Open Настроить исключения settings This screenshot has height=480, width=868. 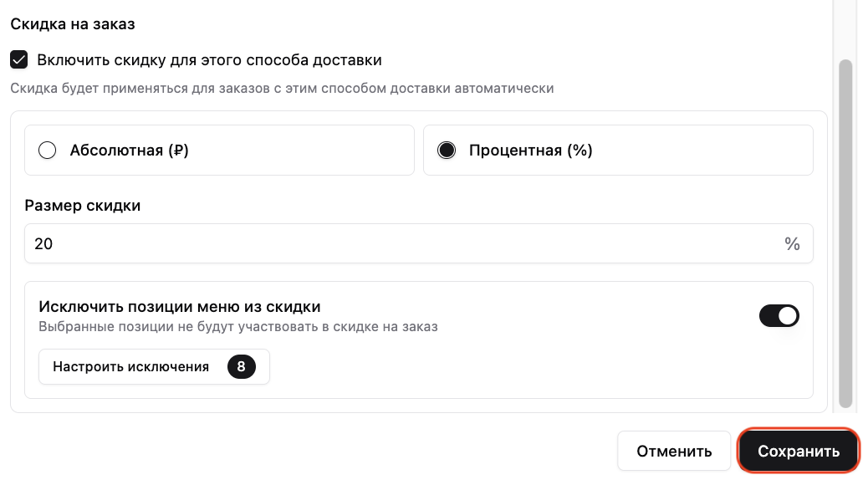click(154, 366)
